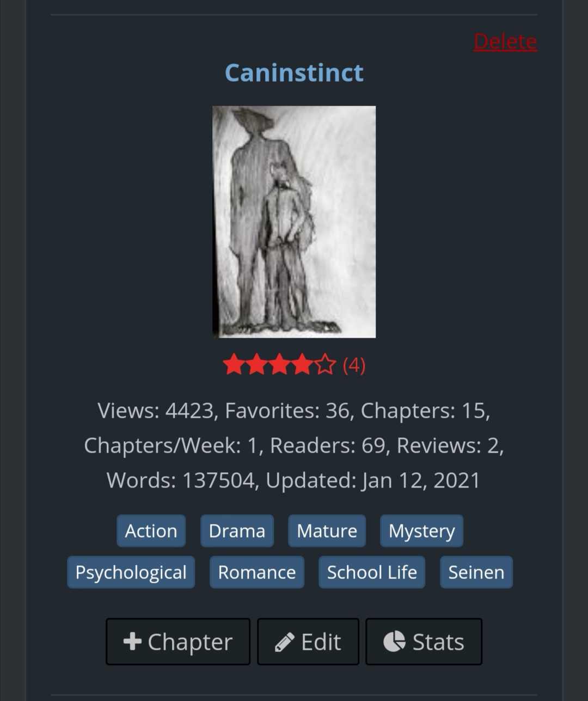Viewport: 588px width, 701px height.
Task: Select the Action genre tag
Action: point(151,531)
